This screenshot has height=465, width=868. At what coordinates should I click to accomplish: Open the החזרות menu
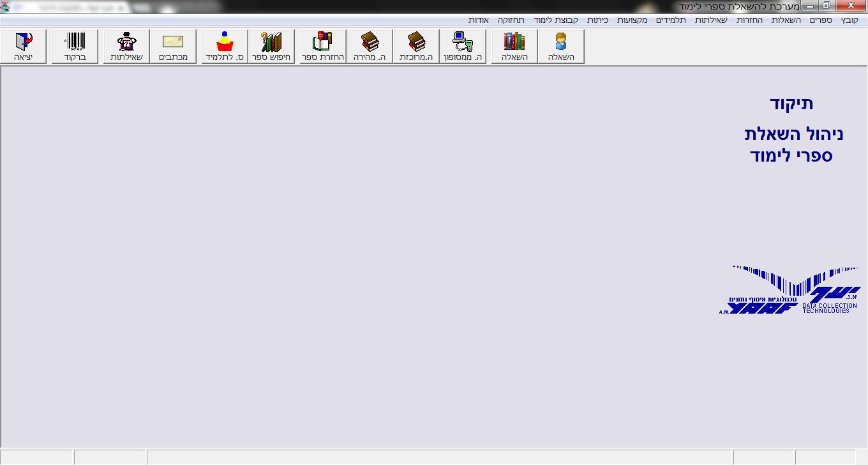(x=749, y=20)
